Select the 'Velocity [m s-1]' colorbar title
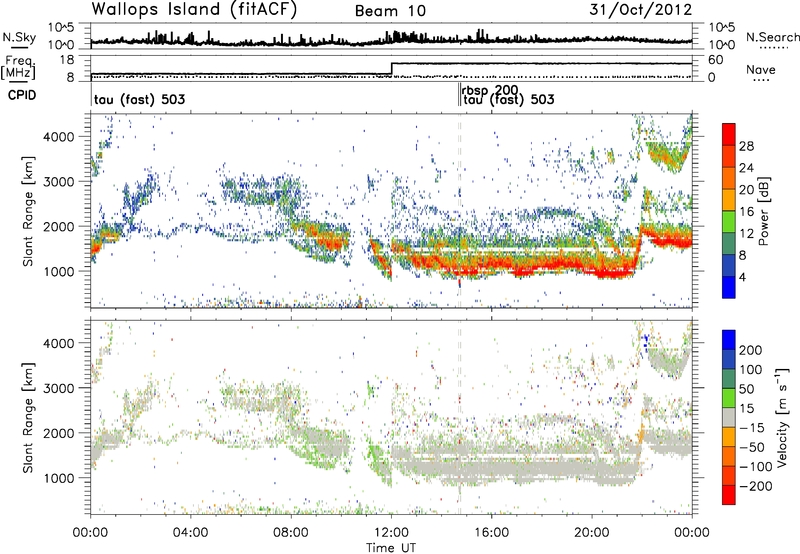The image size is (800, 554). (782, 417)
